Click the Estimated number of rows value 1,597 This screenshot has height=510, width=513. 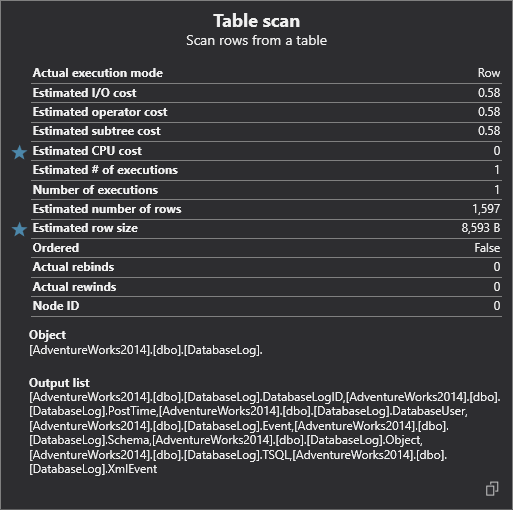click(x=486, y=209)
